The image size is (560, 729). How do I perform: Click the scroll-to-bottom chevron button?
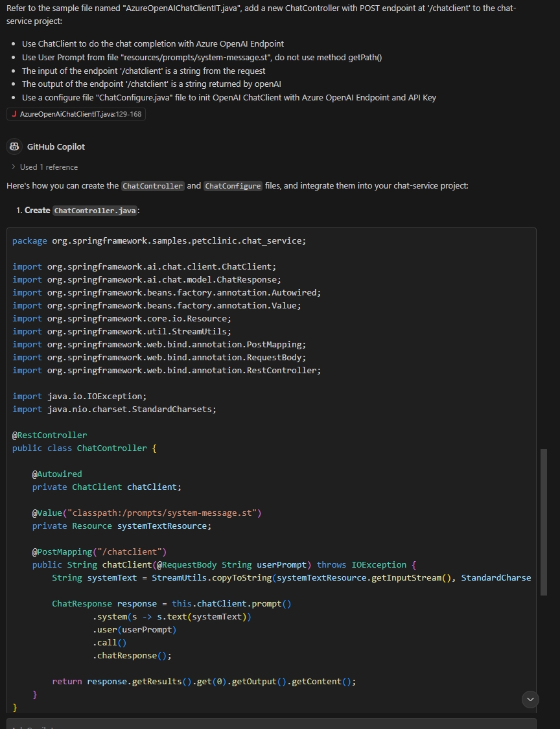coord(530,699)
